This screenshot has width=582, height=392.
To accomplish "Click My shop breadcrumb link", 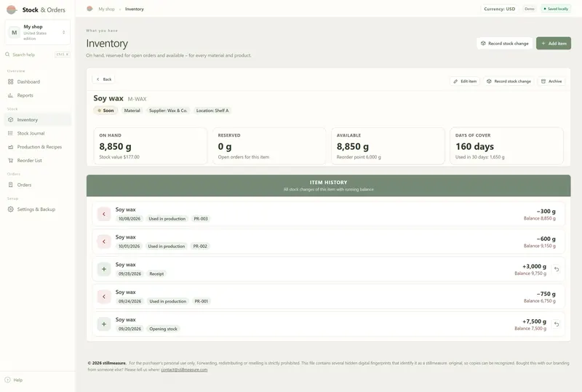I will [106, 9].
